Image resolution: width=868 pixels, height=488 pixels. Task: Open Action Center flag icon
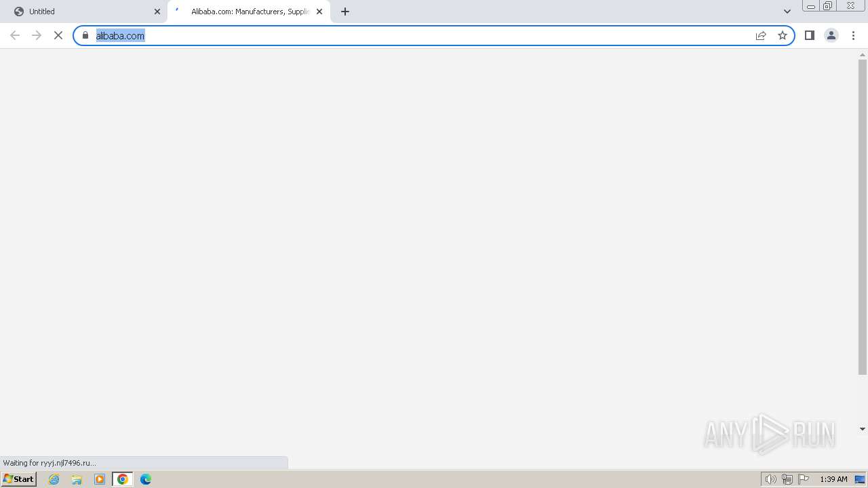click(804, 479)
